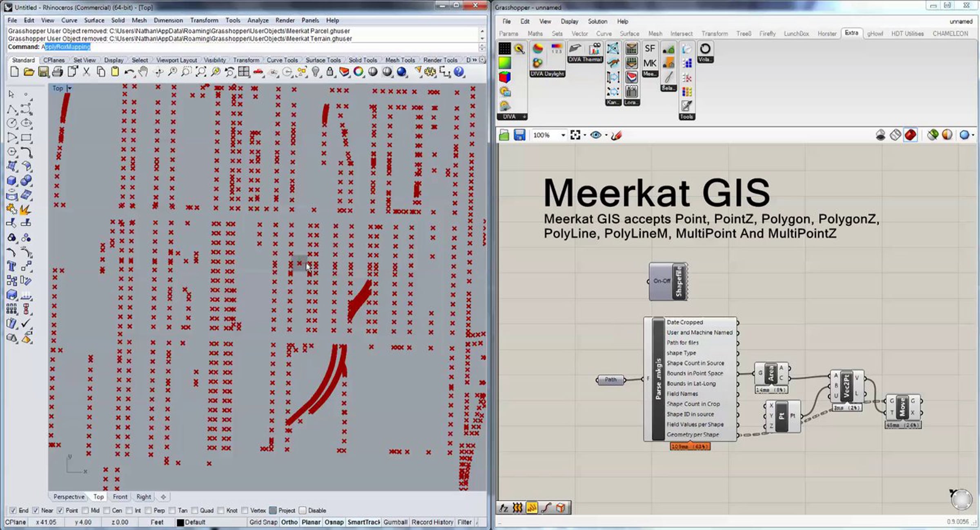The height and width of the screenshot is (530, 980).
Task: Click the blue render sphere icon in Rhino
Action: coord(402,72)
